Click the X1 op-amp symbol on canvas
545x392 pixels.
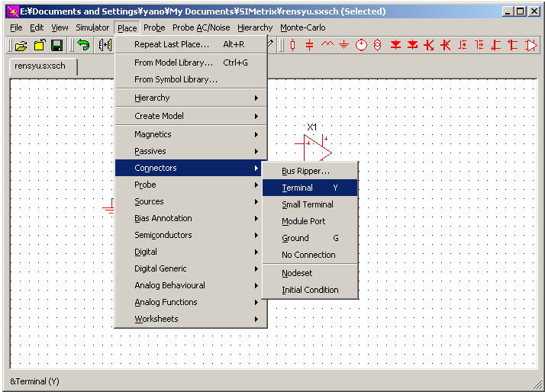[314, 148]
